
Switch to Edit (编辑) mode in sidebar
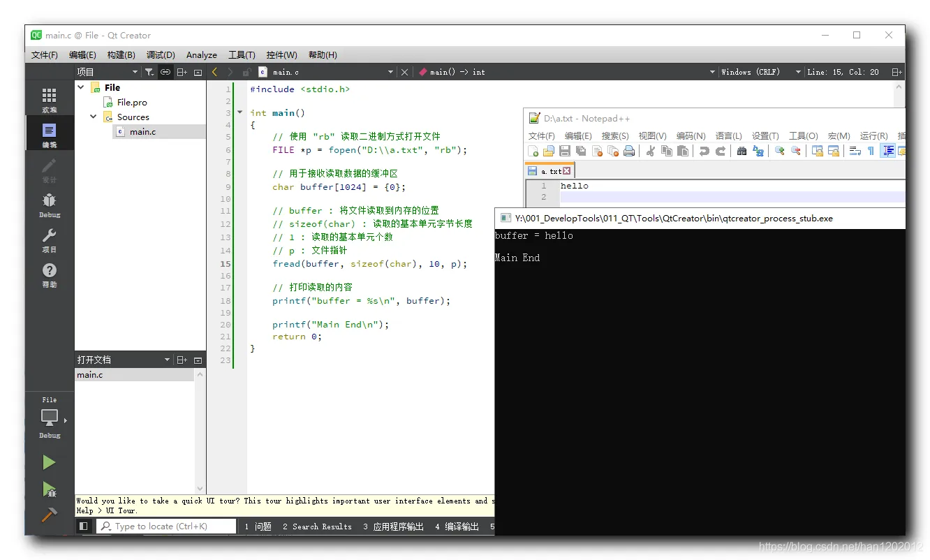(49, 135)
